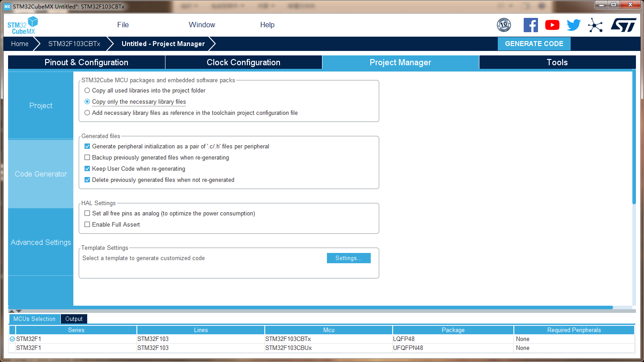This screenshot has width=644, height=362.
Task: Click 'Select a template to generate customized code' text
Action: click(x=144, y=258)
